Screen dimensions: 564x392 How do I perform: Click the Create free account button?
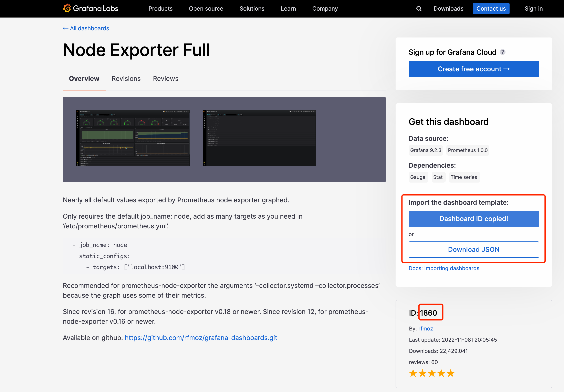click(x=473, y=69)
